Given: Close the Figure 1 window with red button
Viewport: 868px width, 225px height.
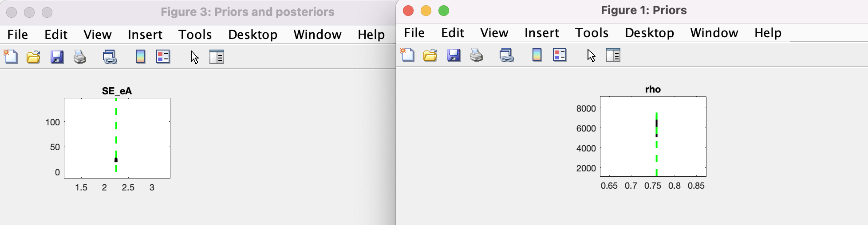Looking at the screenshot, I should (x=408, y=11).
